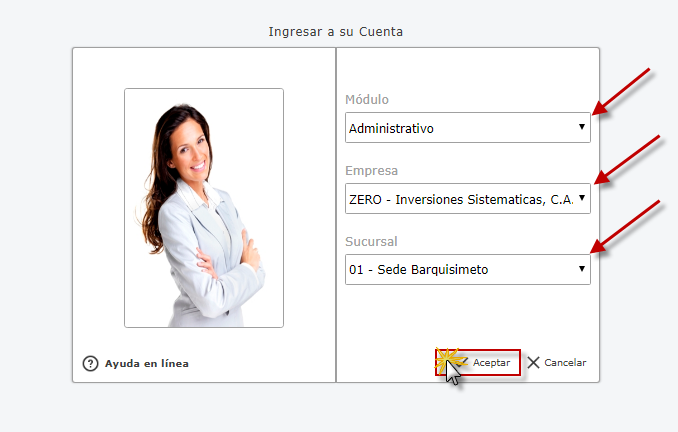Click the Sucursal field label
The height and width of the screenshot is (432, 678).
(371, 241)
